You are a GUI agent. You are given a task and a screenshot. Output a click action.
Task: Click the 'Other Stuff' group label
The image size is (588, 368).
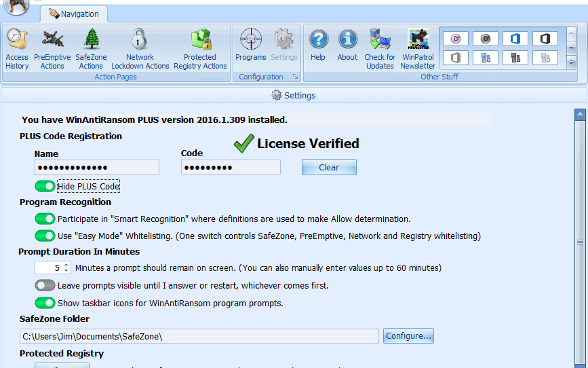pyautogui.click(x=439, y=77)
